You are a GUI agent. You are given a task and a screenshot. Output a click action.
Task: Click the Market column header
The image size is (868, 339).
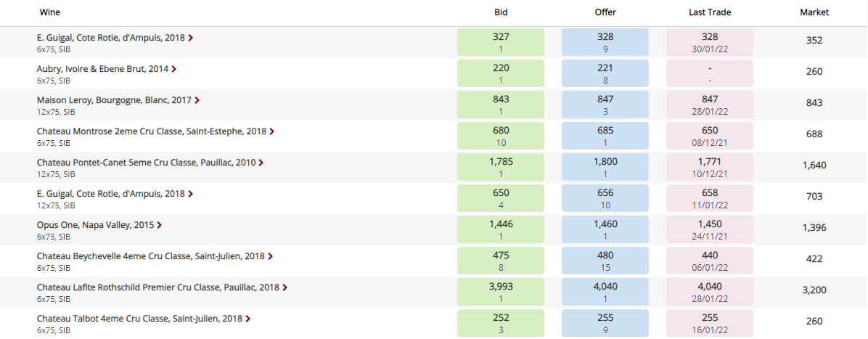[814, 12]
